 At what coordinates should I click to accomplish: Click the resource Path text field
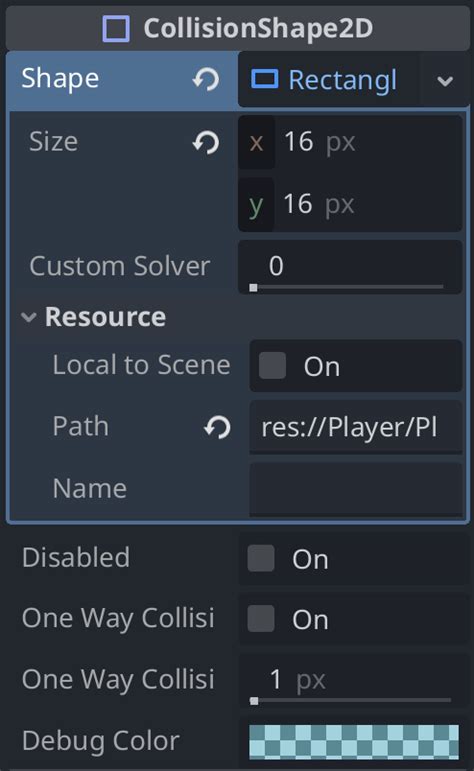pos(356,427)
